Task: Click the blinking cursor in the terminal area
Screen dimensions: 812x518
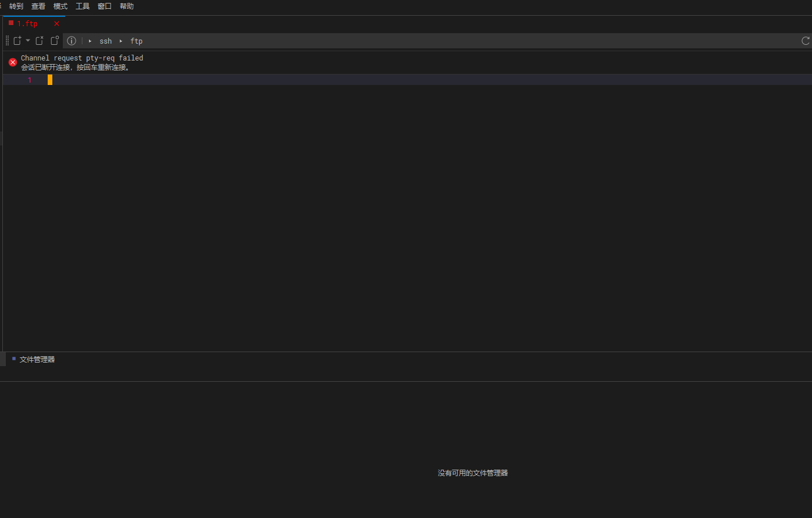Action: tap(49, 80)
